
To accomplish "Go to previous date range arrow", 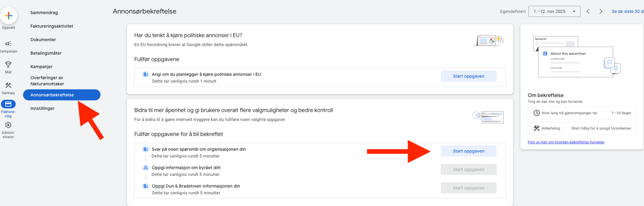I will [x=588, y=11].
